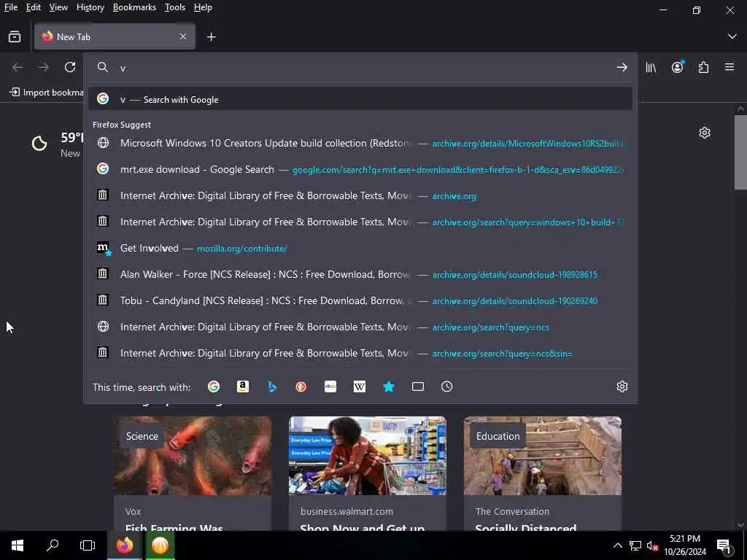Open the File menu
Viewport: 747px width, 560px height.
[10, 7]
